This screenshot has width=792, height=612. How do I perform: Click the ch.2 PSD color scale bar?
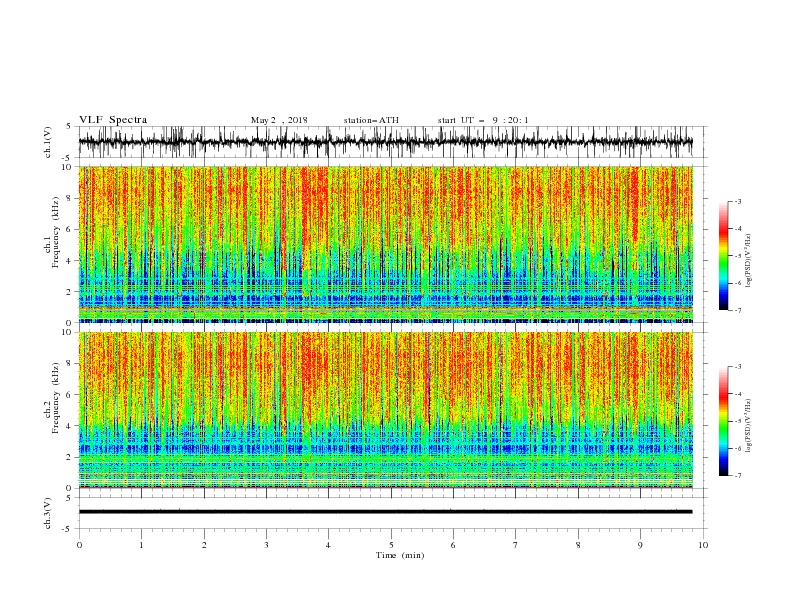pyautogui.click(x=723, y=421)
